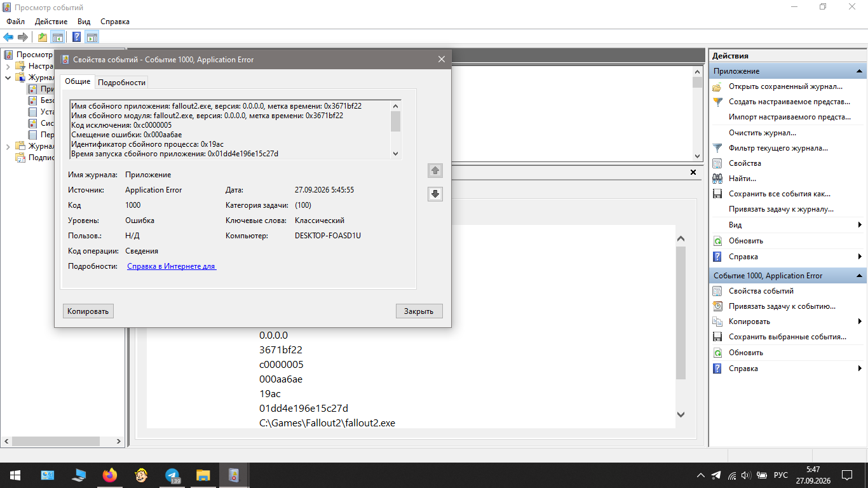Click the forward arrow in the toolbar
This screenshot has height=488, width=868.
point(23,37)
